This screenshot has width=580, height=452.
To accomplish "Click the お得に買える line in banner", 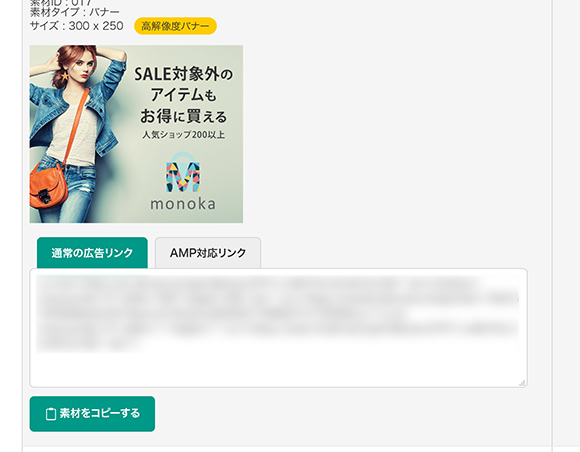I will tap(183, 116).
